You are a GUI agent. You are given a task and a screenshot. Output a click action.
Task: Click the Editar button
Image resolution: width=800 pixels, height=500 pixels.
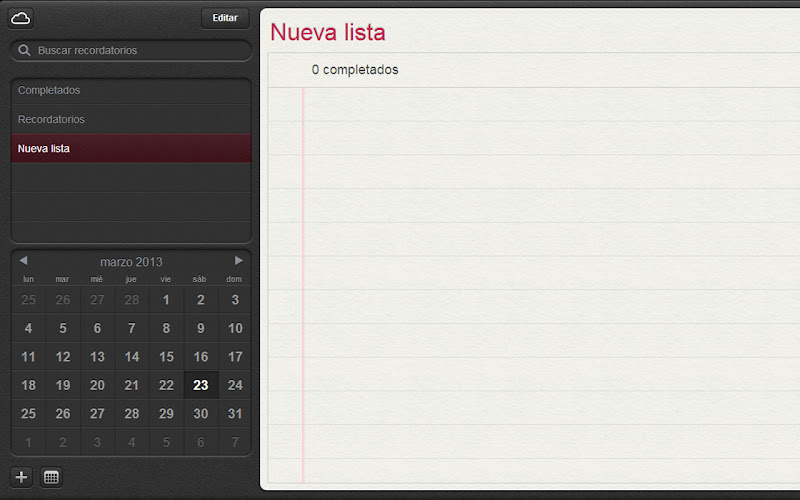pos(225,18)
